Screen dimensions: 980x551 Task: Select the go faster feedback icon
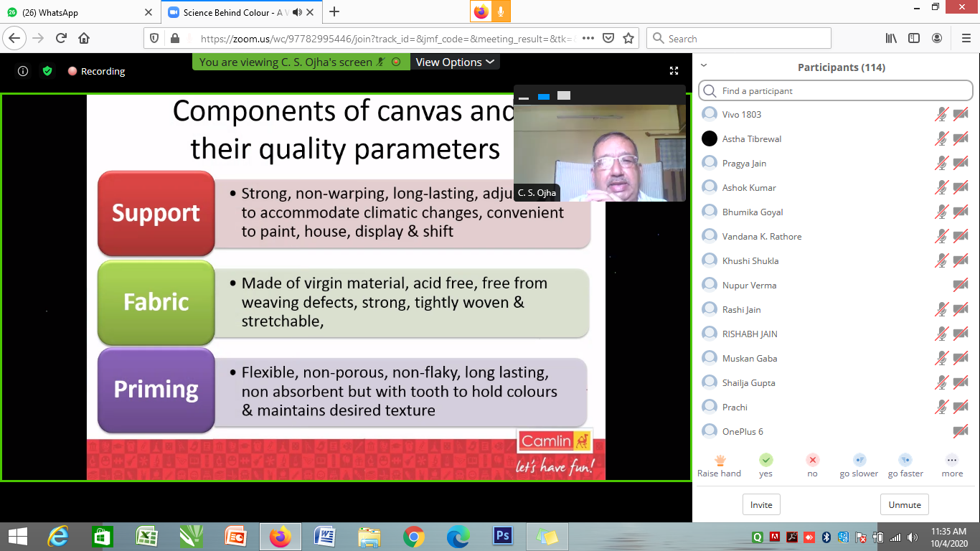[x=905, y=461]
